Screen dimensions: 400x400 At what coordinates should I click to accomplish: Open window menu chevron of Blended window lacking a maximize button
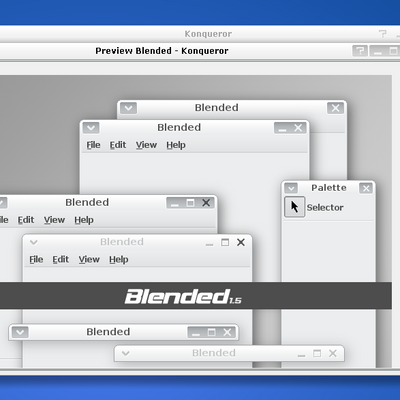tap(91, 128)
